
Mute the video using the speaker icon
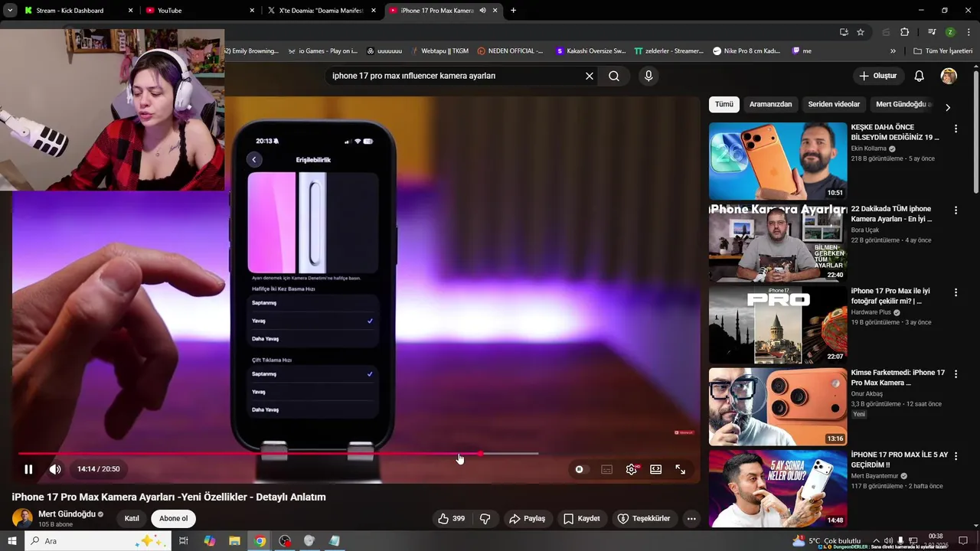tap(55, 469)
